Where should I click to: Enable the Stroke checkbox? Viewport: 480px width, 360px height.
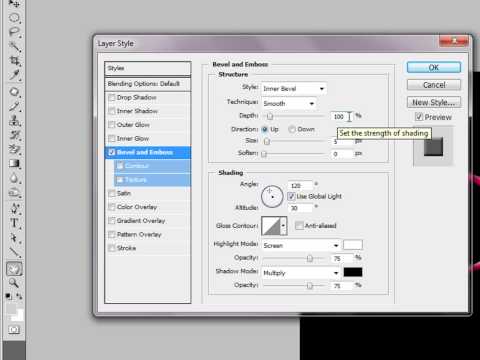(x=111, y=248)
